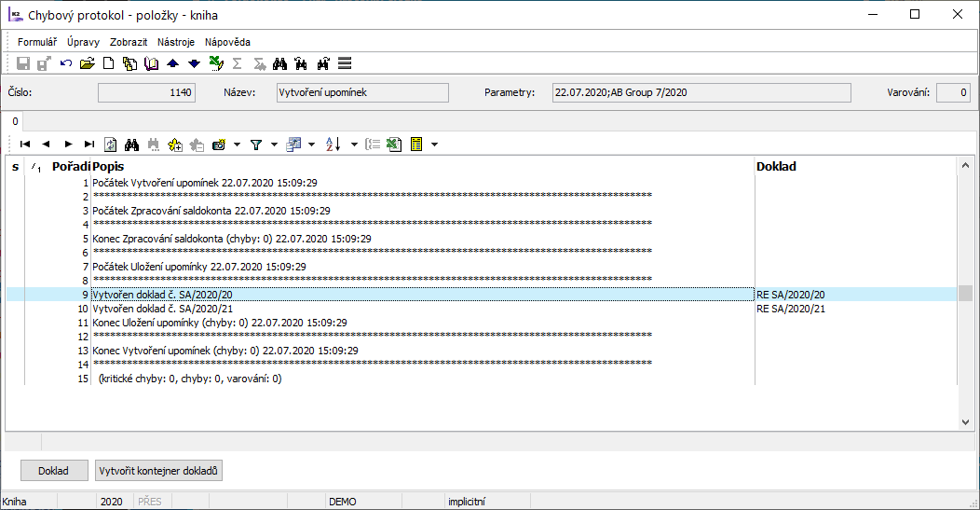Open the Formulář menu
Image resolution: width=980 pixels, height=510 pixels.
click(x=37, y=42)
